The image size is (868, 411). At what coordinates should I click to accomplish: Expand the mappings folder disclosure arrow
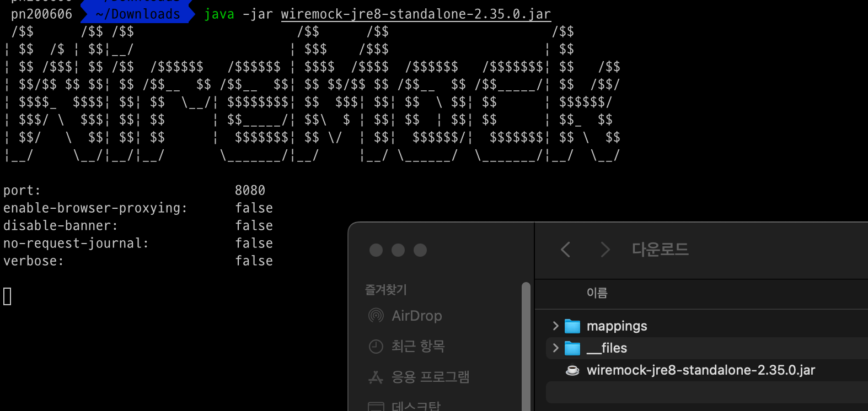tap(555, 326)
